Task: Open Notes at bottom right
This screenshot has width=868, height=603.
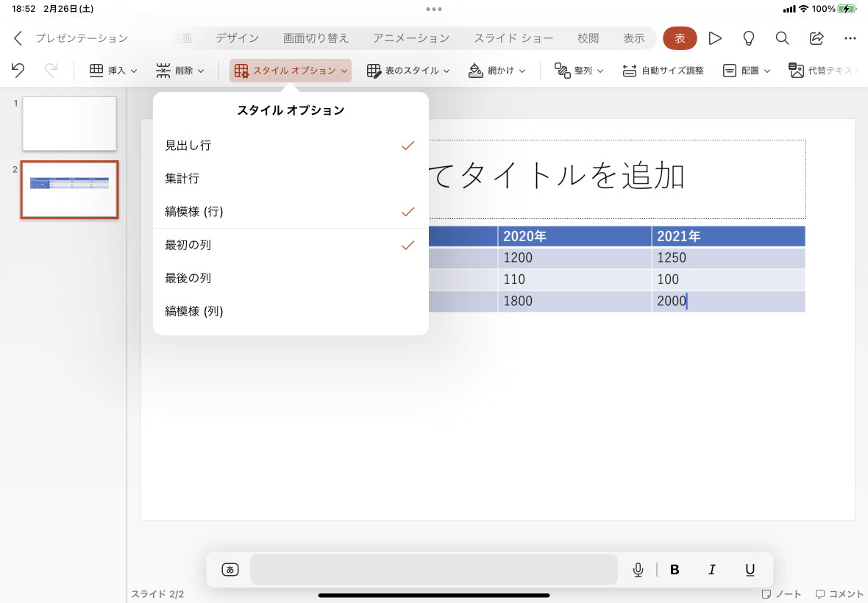Action: click(x=781, y=594)
